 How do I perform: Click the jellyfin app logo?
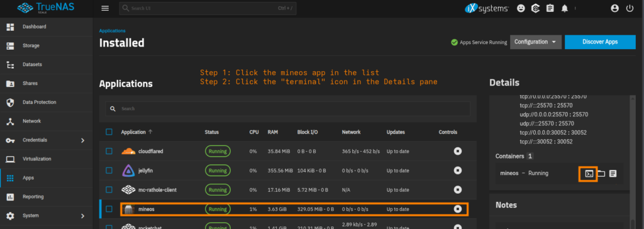pyautogui.click(x=128, y=170)
